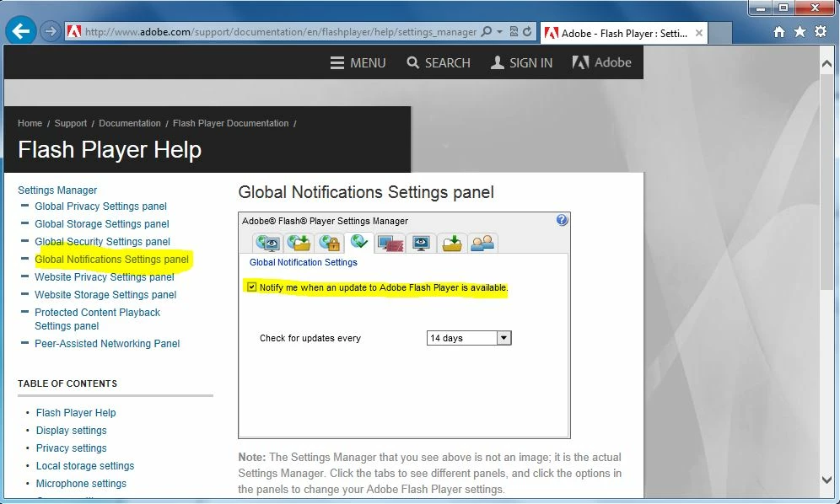Select the Global Notifications checkmark tab icon
This screenshot has height=504, width=840.
point(359,243)
